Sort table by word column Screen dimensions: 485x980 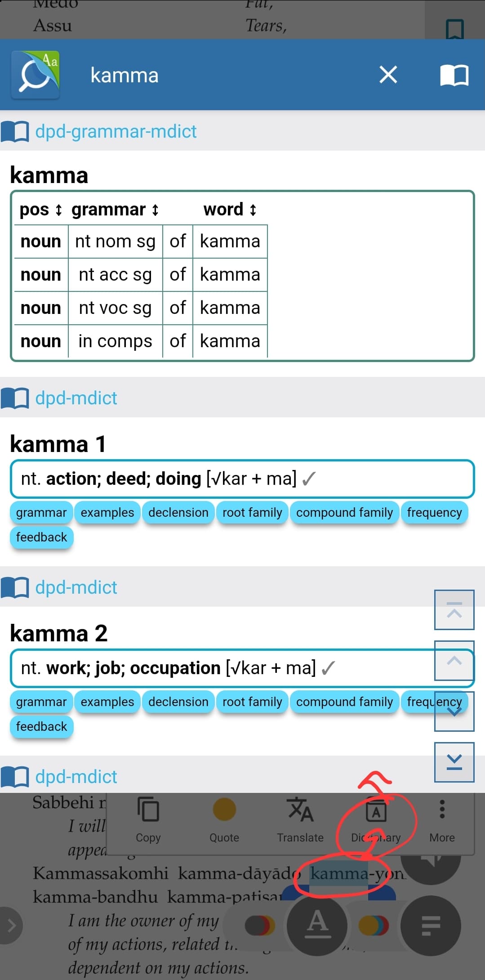tap(230, 210)
